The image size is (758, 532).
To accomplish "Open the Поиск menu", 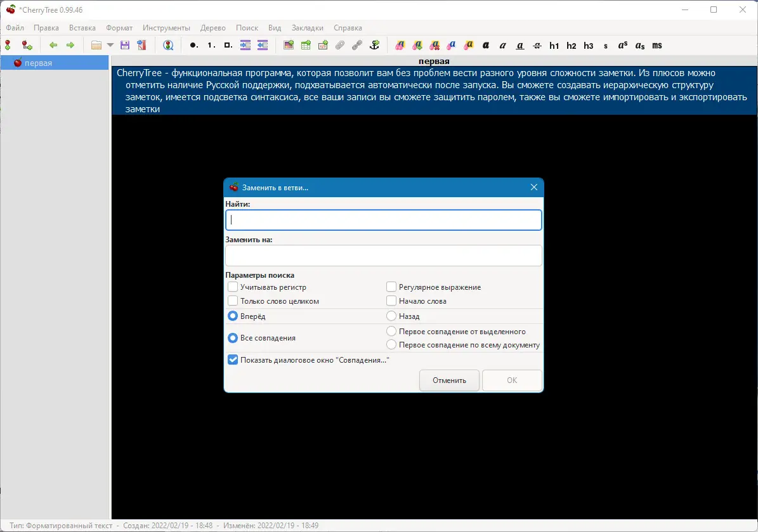I will point(247,27).
